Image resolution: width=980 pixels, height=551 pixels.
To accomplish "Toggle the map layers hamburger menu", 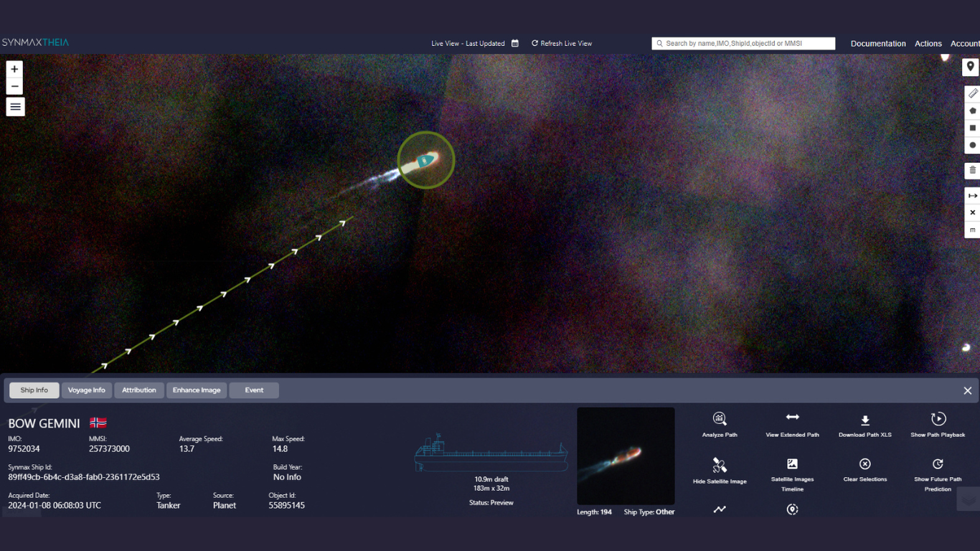I will click(x=15, y=107).
